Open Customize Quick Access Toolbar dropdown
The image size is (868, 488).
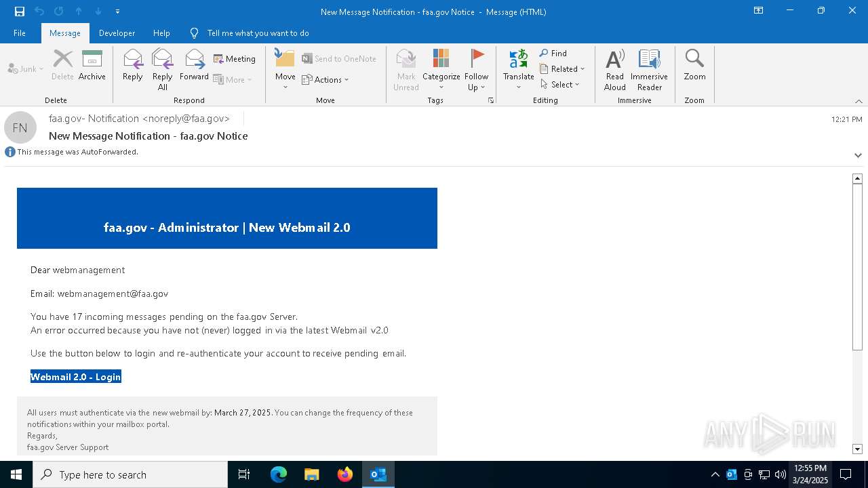pos(117,12)
